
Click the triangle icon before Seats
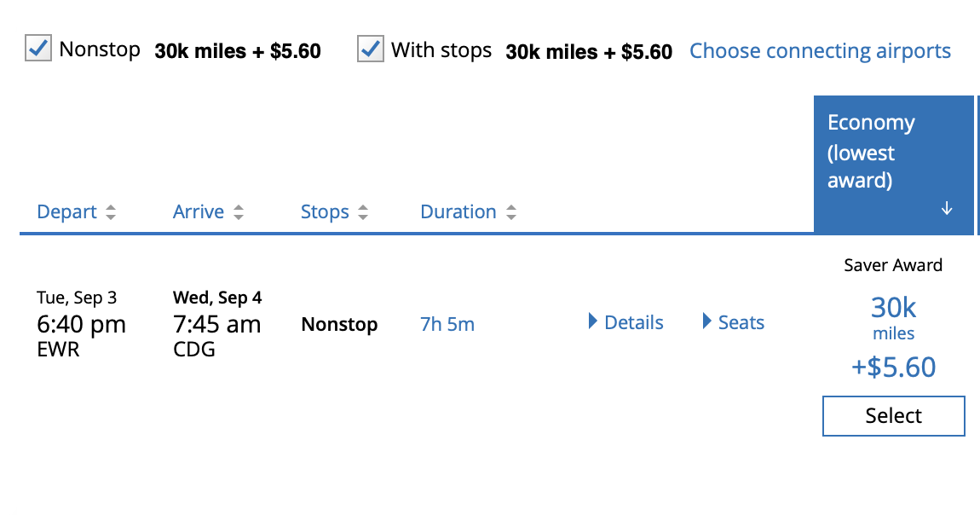pyautogui.click(x=706, y=322)
